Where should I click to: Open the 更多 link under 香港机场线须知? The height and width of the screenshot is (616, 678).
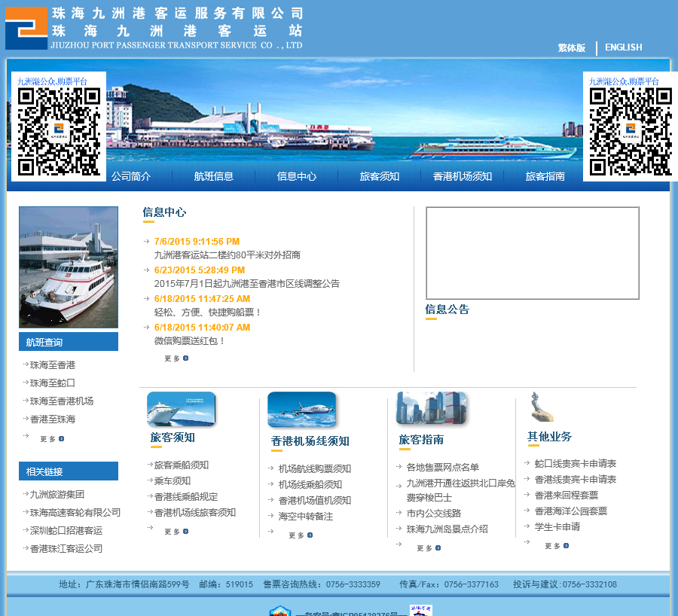301,535
